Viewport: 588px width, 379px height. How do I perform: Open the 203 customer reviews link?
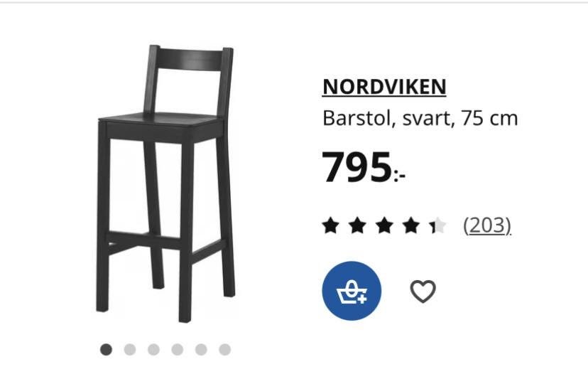pyautogui.click(x=487, y=225)
